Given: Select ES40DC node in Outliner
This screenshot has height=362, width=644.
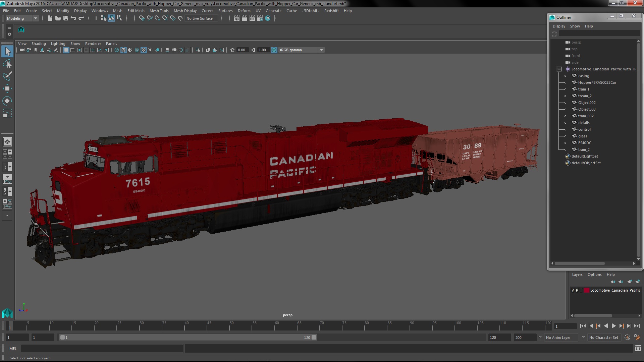Looking at the screenshot, I should pyautogui.click(x=585, y=143).
